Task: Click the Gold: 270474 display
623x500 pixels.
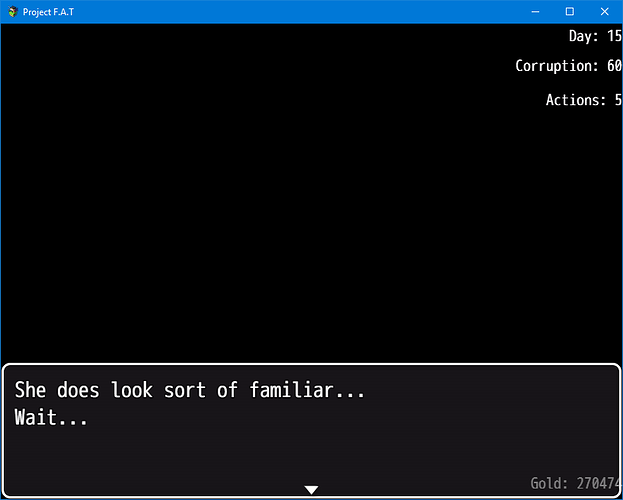Action: [x=576, y=483]
